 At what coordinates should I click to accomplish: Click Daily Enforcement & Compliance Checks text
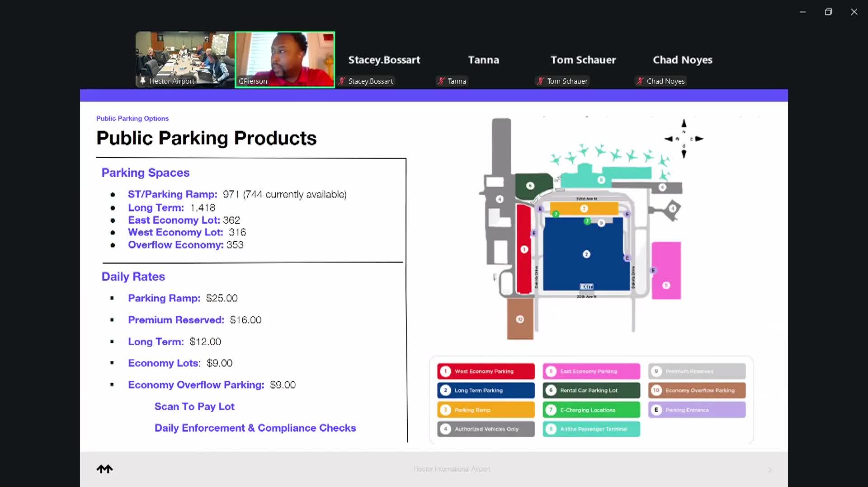pos(255,428)
